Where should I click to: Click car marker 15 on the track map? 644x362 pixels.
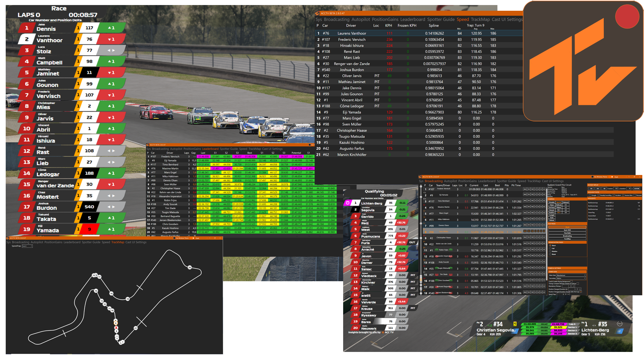click(x=94, y=276)
